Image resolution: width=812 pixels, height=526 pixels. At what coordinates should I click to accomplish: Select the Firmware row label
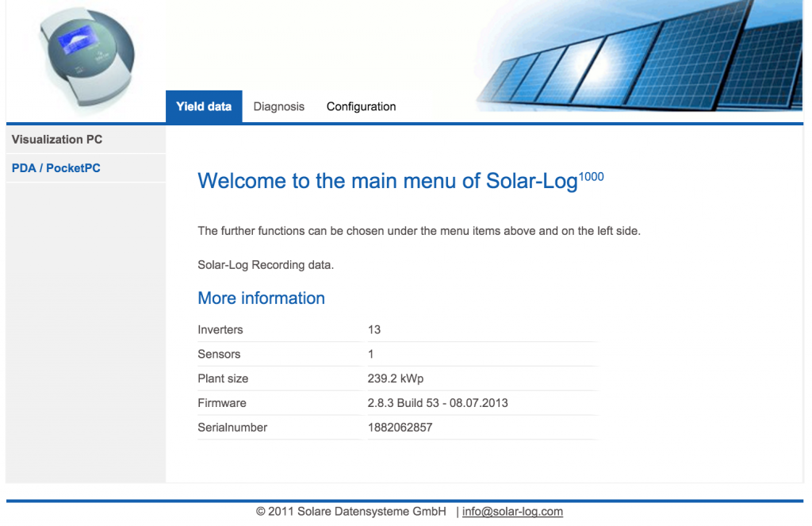click(x=222, y=403)
